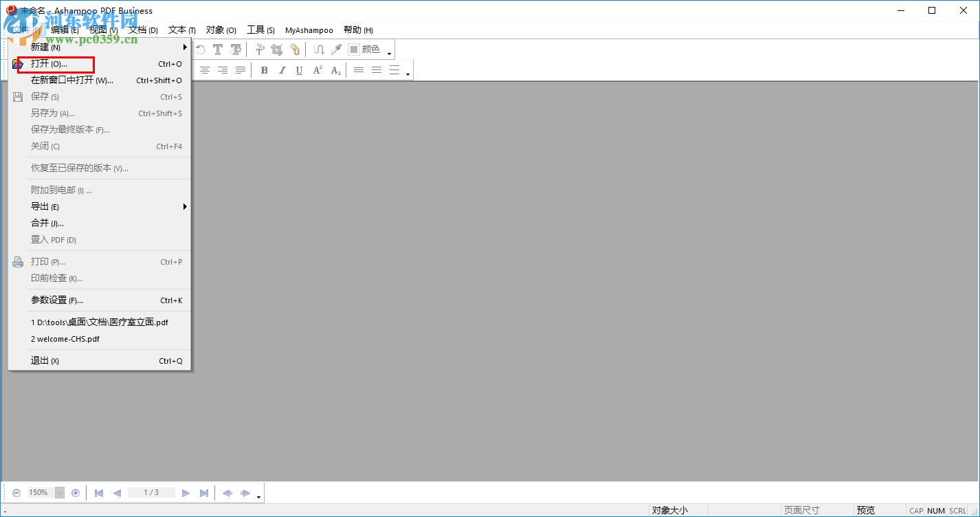
Task: Click the back view navigation arrow
Action: (227, 493)
